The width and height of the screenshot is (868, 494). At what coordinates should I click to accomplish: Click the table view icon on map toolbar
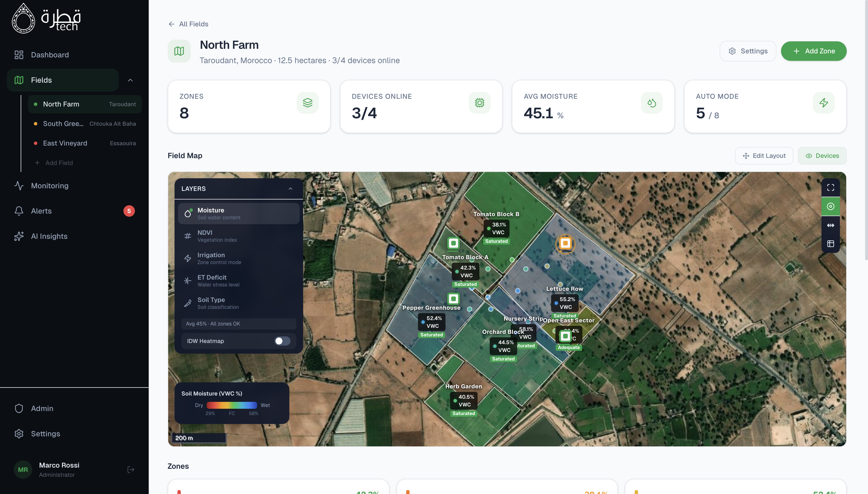point(830,244)
